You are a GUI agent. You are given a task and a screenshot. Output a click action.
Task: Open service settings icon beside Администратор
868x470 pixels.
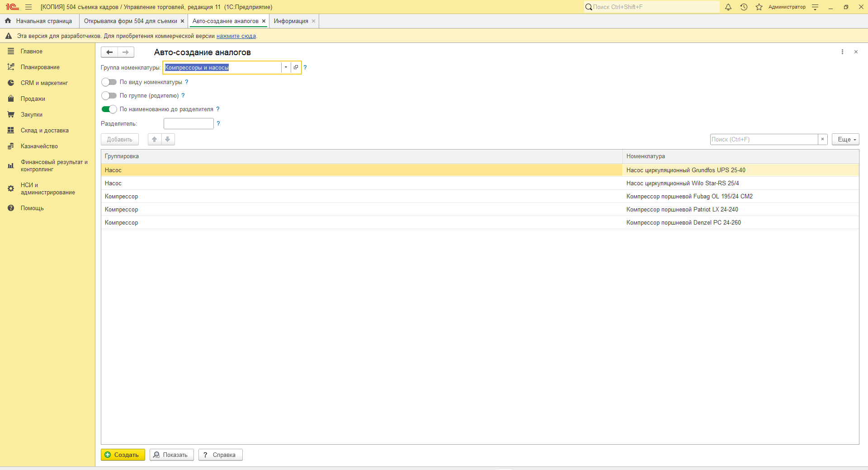click(x=815, y=7)
